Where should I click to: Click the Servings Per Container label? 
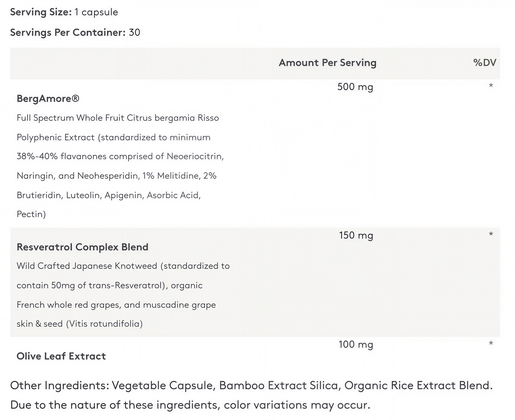point(68,32)
